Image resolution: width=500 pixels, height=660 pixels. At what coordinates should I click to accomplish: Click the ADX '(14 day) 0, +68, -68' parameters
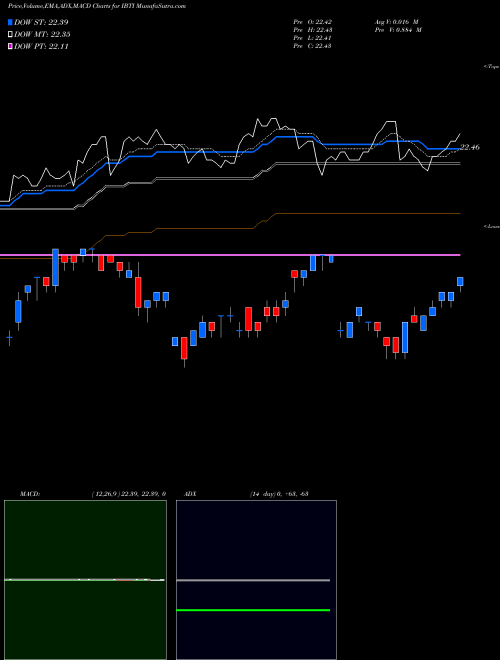279,494
